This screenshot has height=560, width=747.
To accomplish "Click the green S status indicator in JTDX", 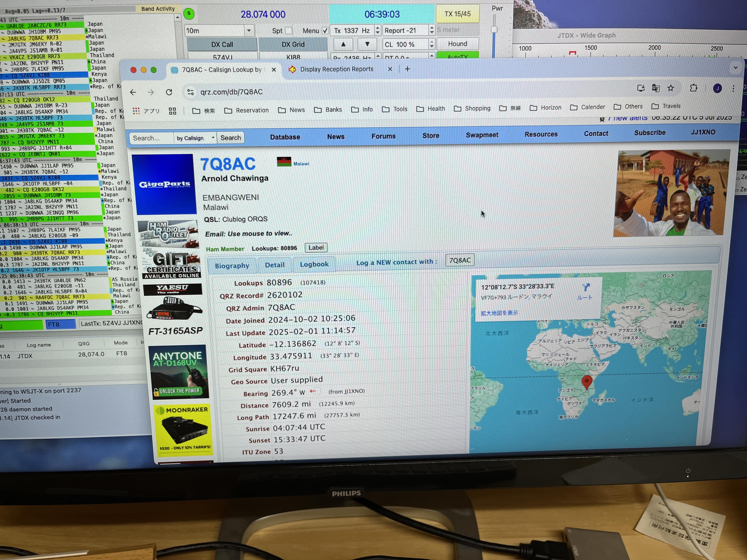I will click(189, 14).
